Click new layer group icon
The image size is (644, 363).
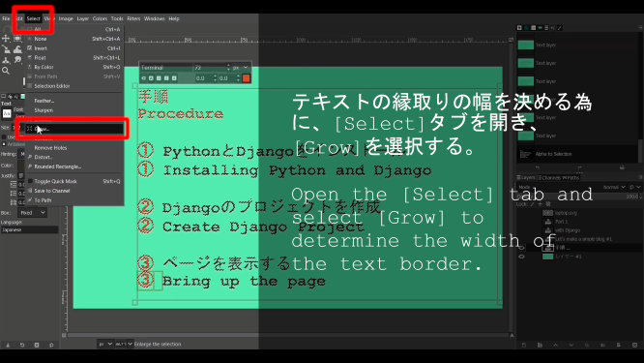point(540,345)
